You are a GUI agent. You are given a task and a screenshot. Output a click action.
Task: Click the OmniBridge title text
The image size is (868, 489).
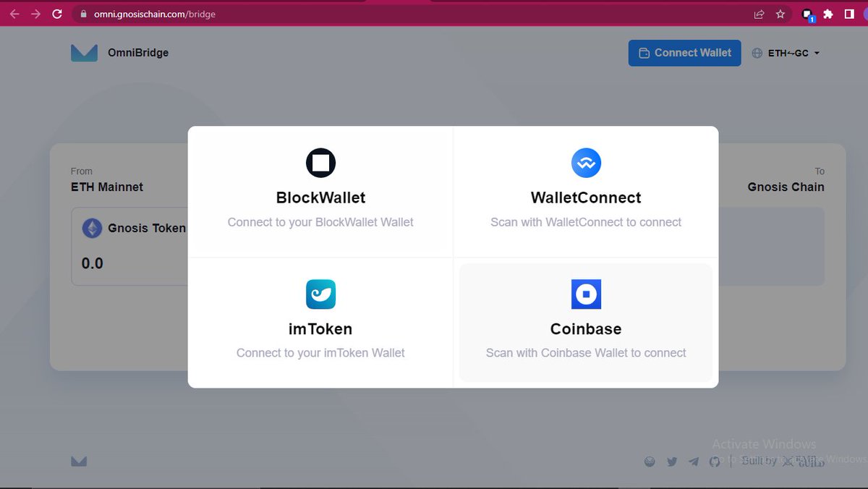137,53
